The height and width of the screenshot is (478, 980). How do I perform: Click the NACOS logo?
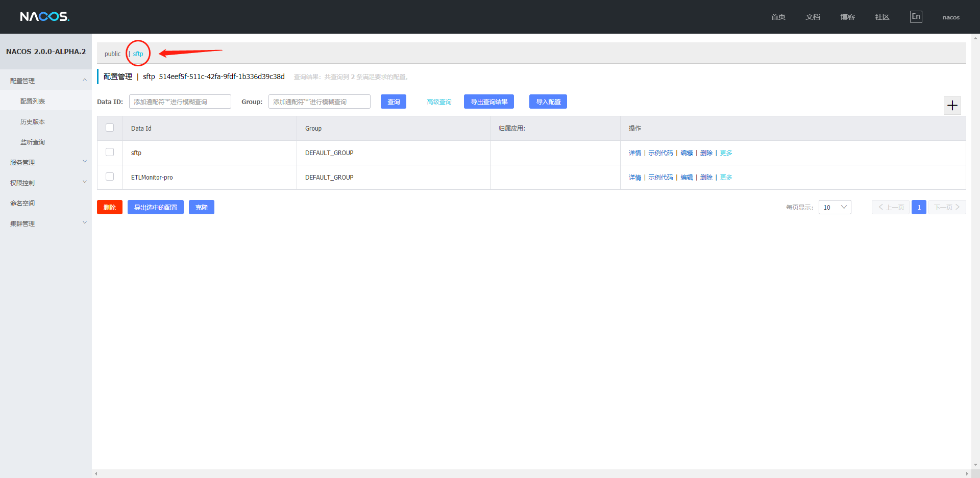[x=45, y=17]
